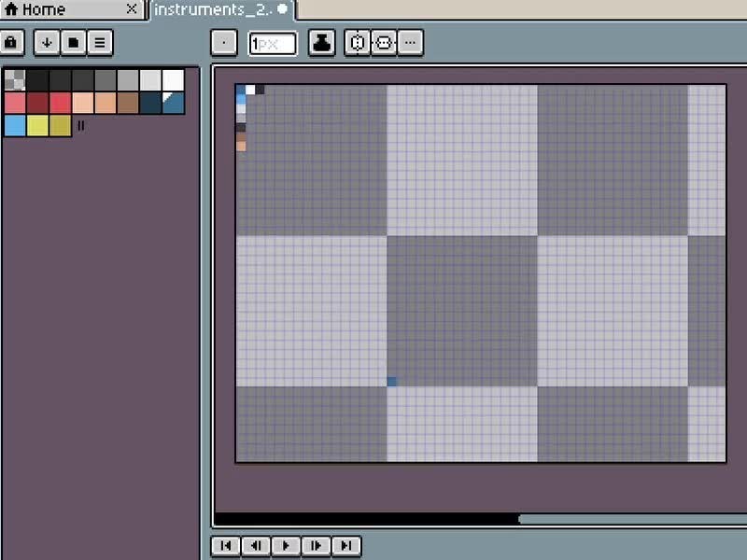
Task: Open the palette sort and gradients menu
Action: [x=47, y=43]
